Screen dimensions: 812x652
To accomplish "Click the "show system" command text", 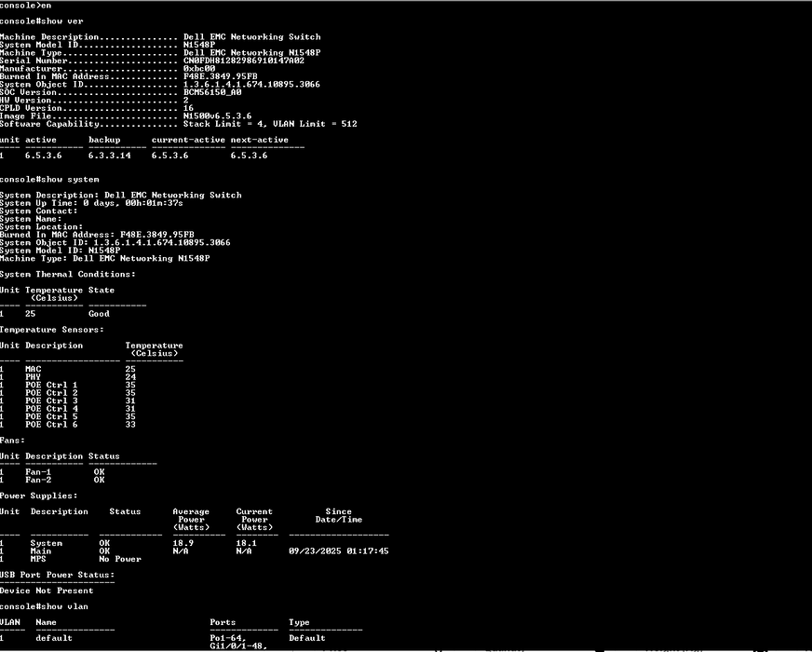I will (x=70, y=179).
